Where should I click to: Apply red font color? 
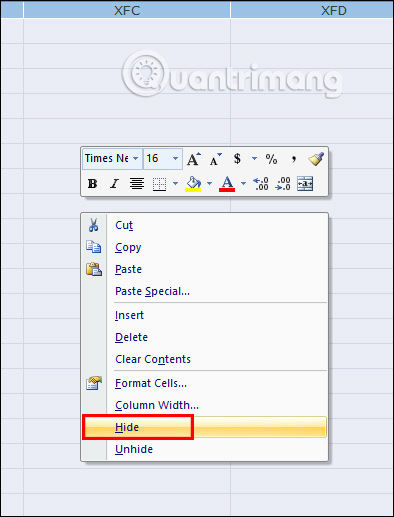[x=227, y=184]
